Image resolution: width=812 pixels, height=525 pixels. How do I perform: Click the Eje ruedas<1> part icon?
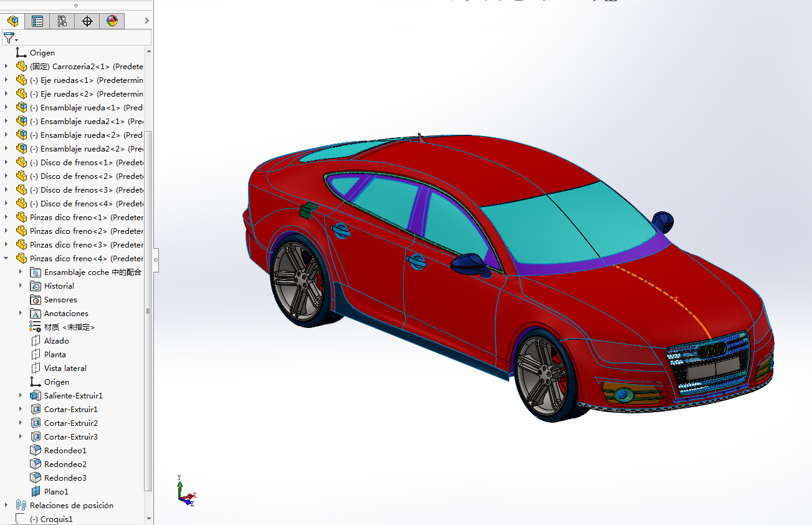(x=22, y=80)
